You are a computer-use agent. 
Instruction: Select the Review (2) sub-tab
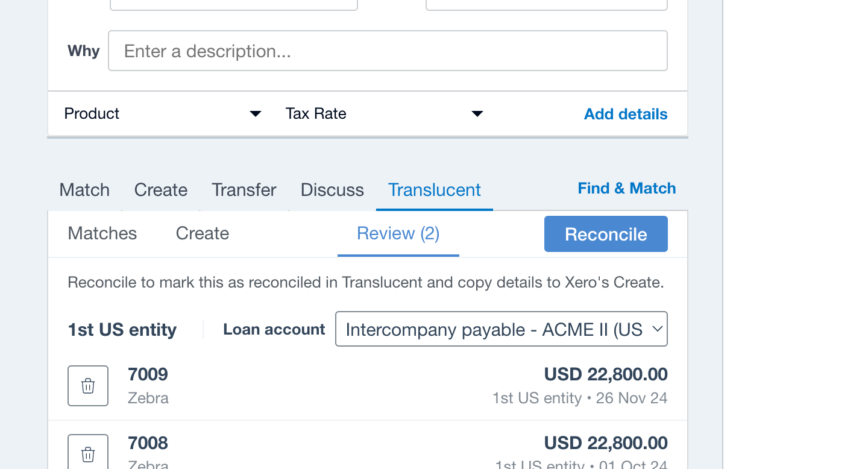click(x=398, y=233)
